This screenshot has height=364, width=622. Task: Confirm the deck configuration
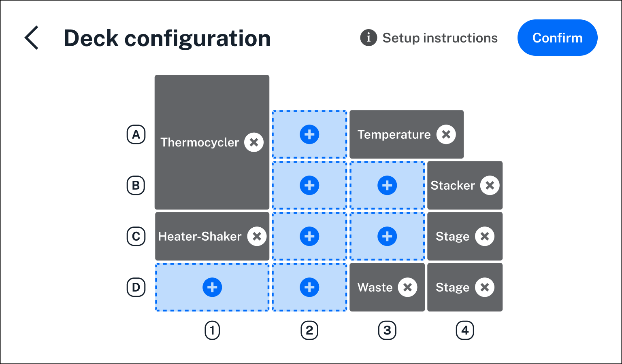[557, 38]
